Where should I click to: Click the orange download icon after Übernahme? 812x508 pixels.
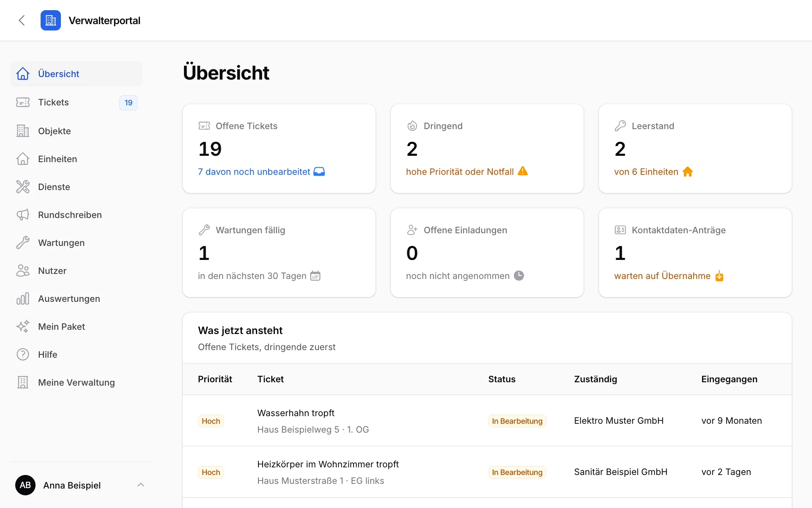click(x=719, y=276)
